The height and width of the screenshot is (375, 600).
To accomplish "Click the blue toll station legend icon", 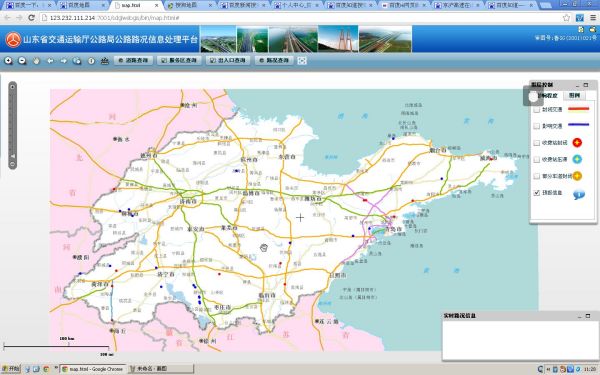I will point(577,159).
